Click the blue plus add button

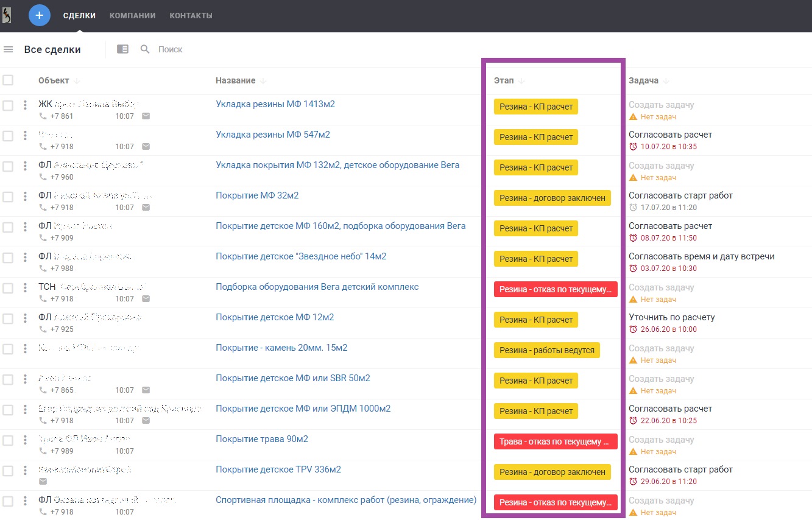pyautogui.click(x=40, y=15)
